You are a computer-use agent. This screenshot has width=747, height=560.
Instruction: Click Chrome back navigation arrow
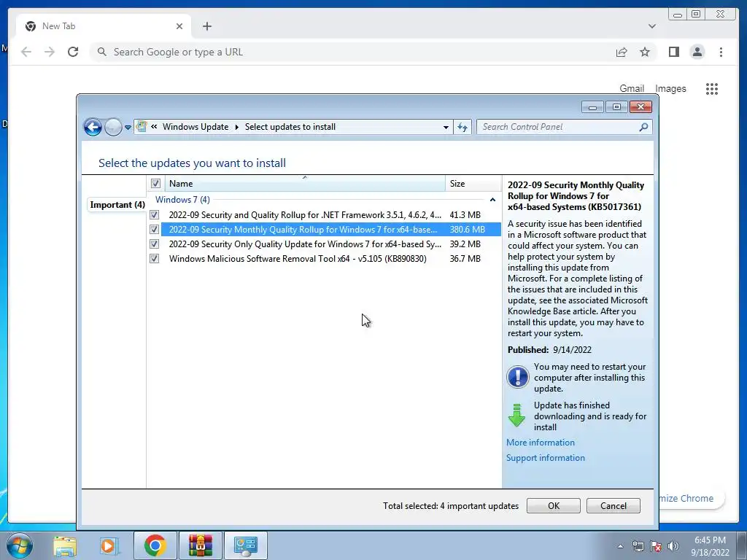click(x=26, y=52)
